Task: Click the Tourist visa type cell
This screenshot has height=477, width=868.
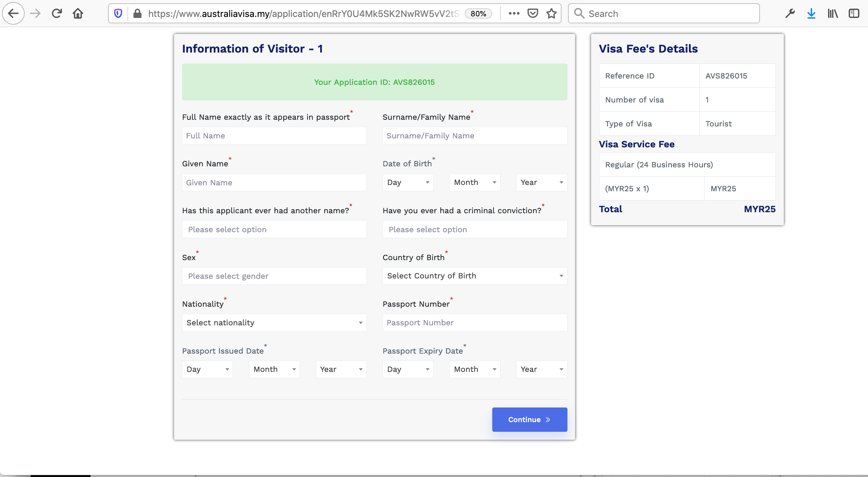Action: pyautogui.click(x=737, y=124)
